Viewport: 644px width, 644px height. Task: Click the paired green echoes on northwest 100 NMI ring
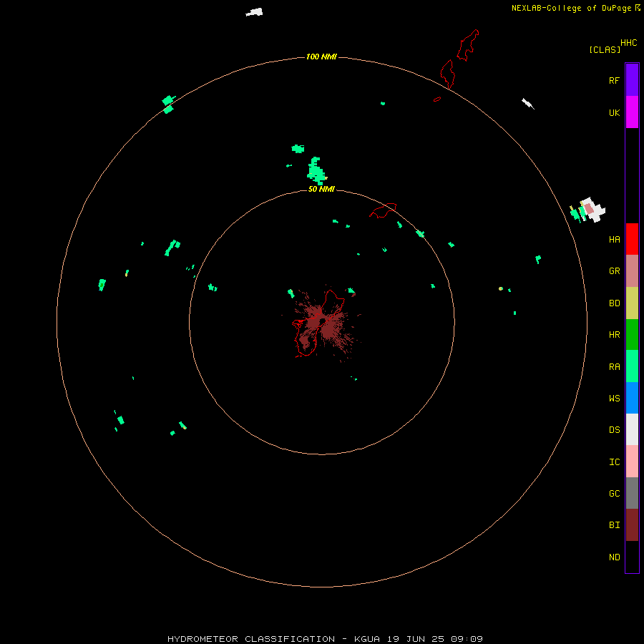click(x=168, y=104)
